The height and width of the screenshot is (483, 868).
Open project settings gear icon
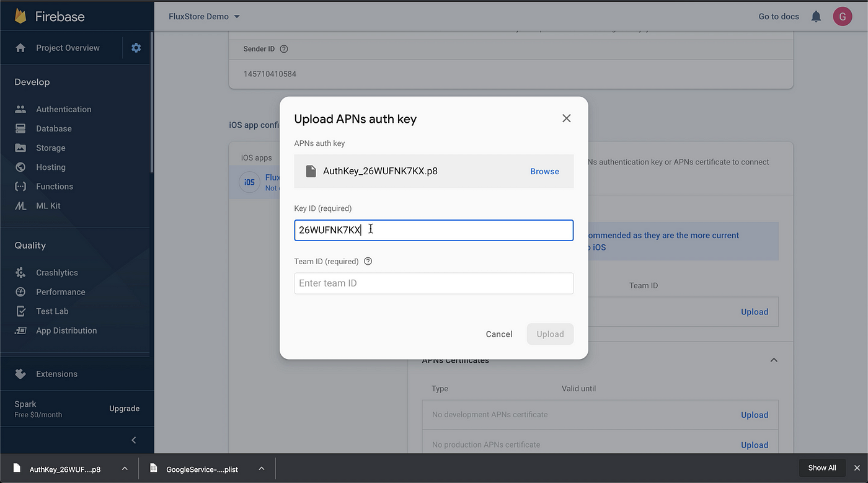tap(136, 48)
